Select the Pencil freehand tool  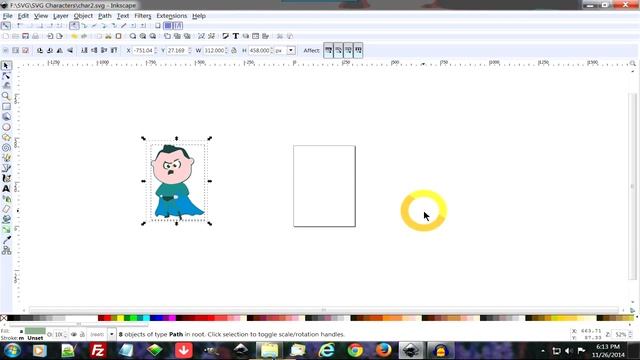6,158
